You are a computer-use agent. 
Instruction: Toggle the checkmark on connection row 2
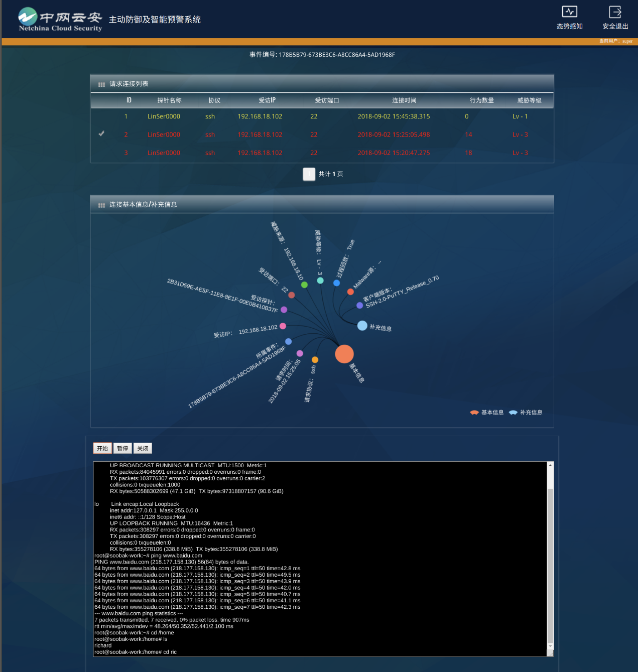(x=101, y=134)
